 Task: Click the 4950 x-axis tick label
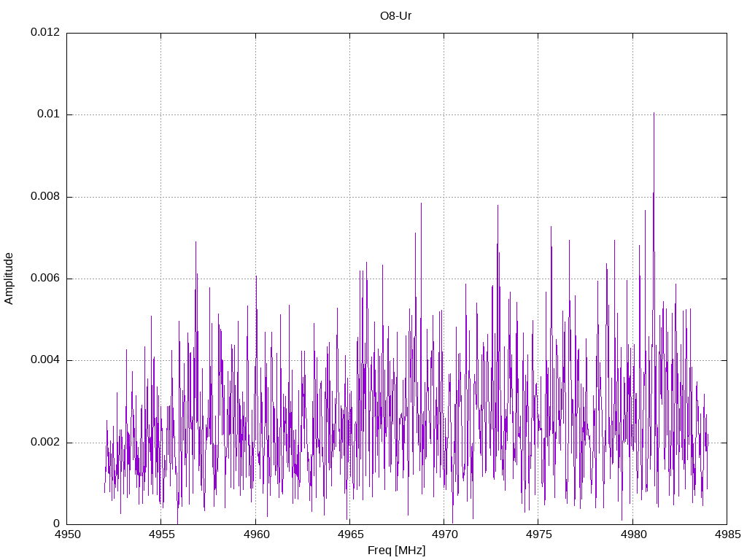click(x=67, y=534)
